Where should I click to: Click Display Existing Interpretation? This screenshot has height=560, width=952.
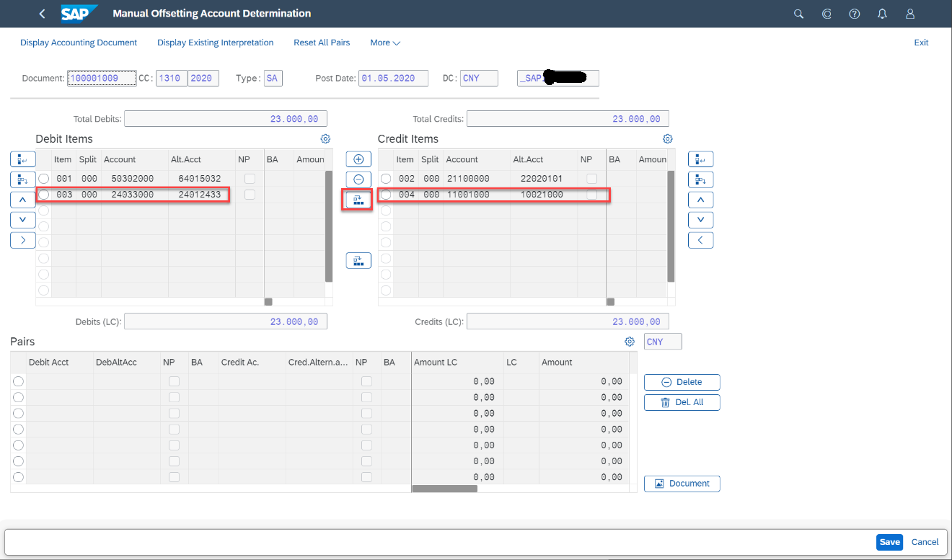(x=216, y=43)
